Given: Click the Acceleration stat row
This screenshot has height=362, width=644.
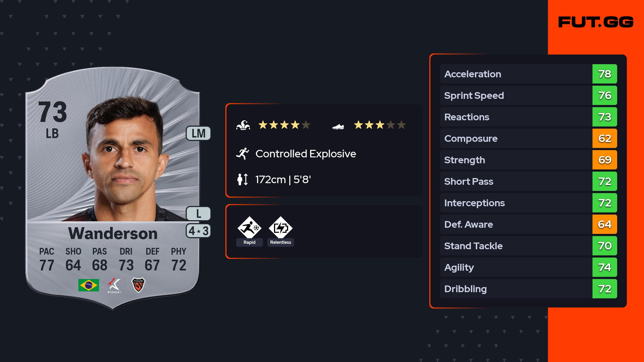Looking at the screenshot, I should click(516, 74).
